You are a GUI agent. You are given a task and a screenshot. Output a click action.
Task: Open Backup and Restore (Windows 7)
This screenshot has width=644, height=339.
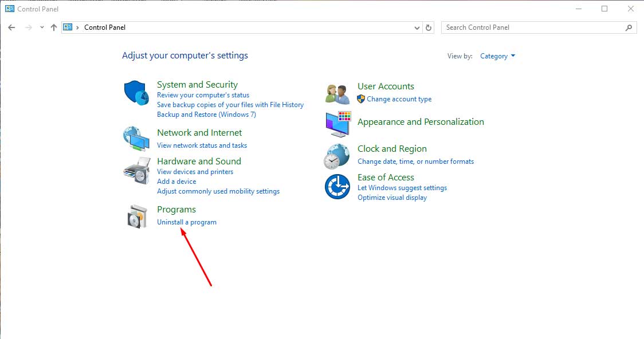[x=206, y=115]
